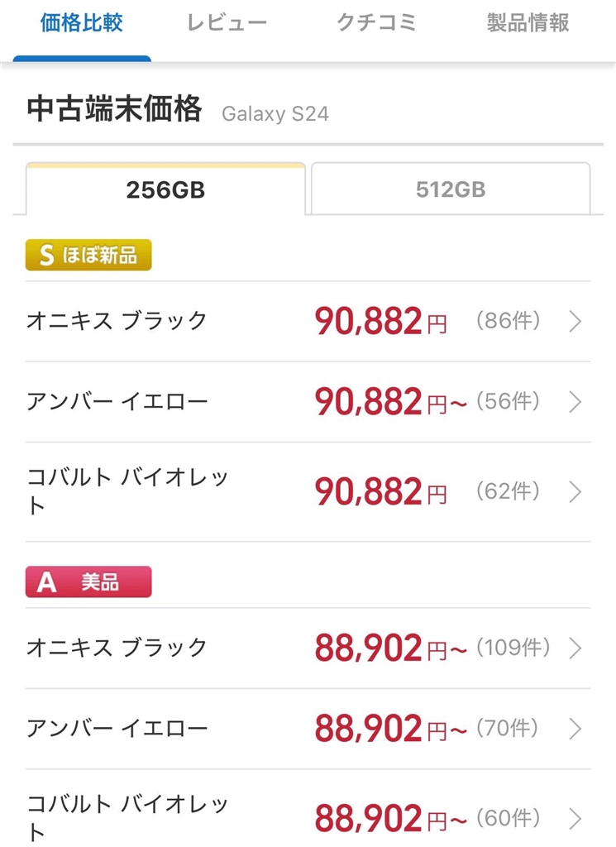The image size is (616, 847).
Task: Expand ほぼ新品 オニキス ブラック row chevron
Action: 575,322
